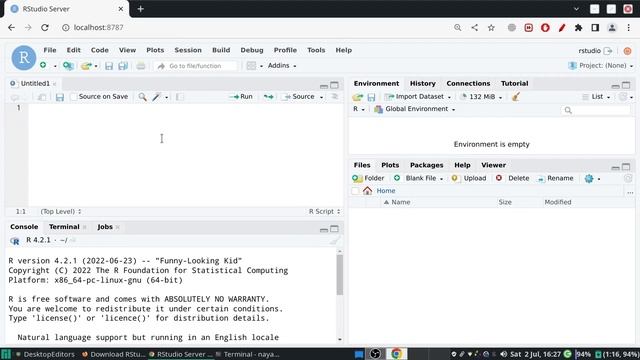Open the File menu

(50, 50)
